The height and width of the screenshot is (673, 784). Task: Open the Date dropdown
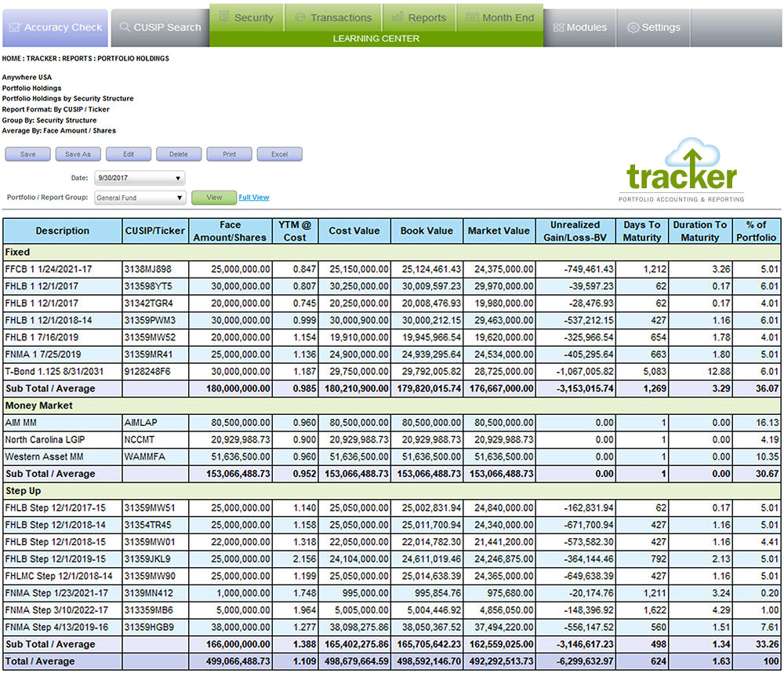point(140,178)
